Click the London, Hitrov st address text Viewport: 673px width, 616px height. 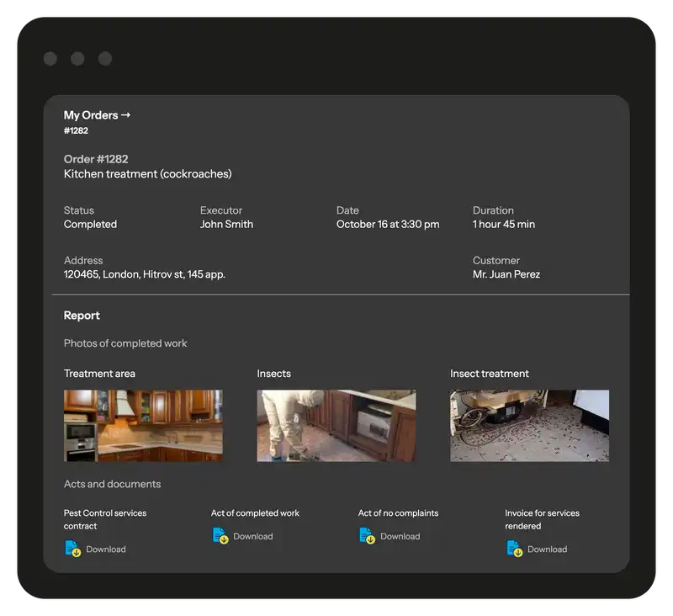pyautogui.click(x=145, y=274)
